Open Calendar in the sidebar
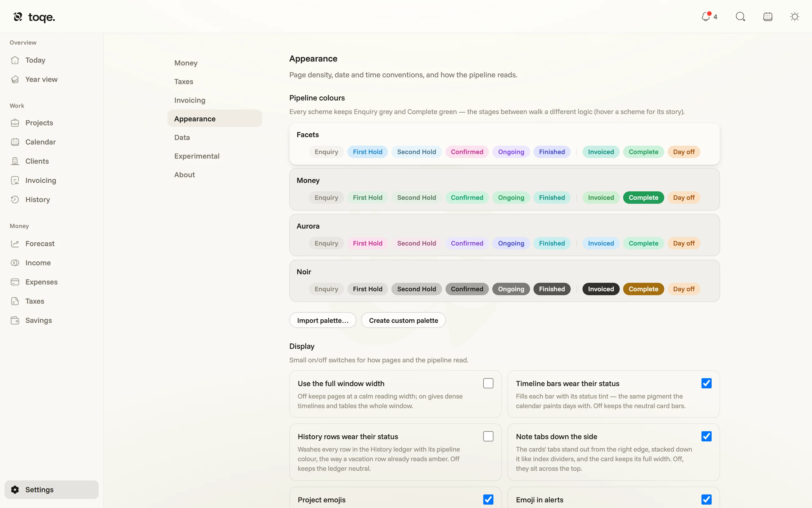The height and width of the screenshot is (508, 812). click(52, 142)
